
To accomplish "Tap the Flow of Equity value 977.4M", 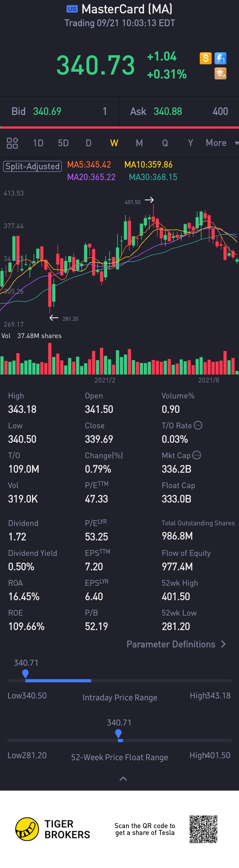I will (x=177, y=567).
